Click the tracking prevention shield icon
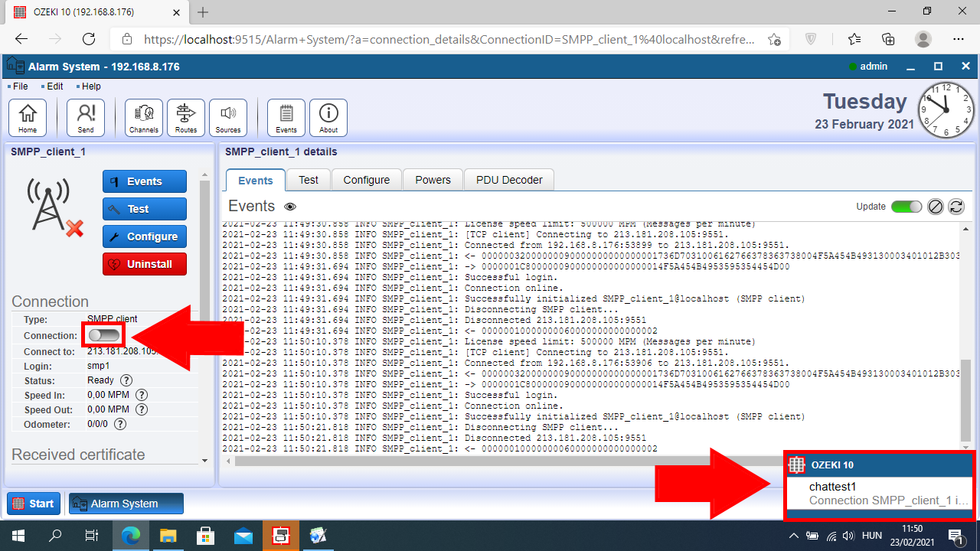 [x=811, y=39]
